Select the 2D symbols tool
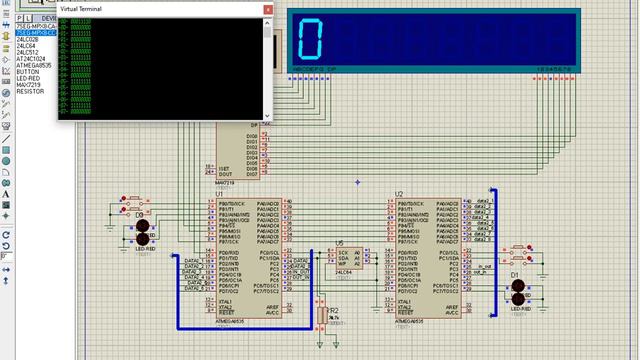The width and height of the screenshot is (640, 360). point(6,205)
